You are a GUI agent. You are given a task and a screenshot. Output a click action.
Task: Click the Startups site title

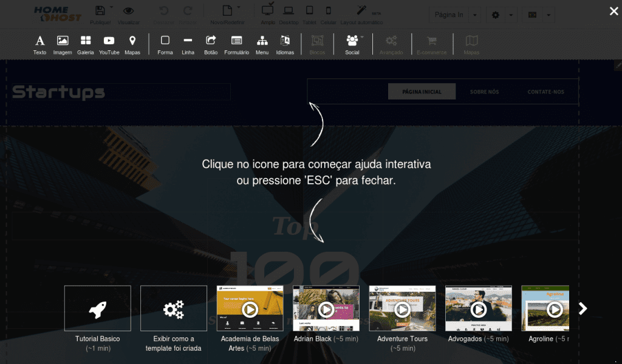59,92
